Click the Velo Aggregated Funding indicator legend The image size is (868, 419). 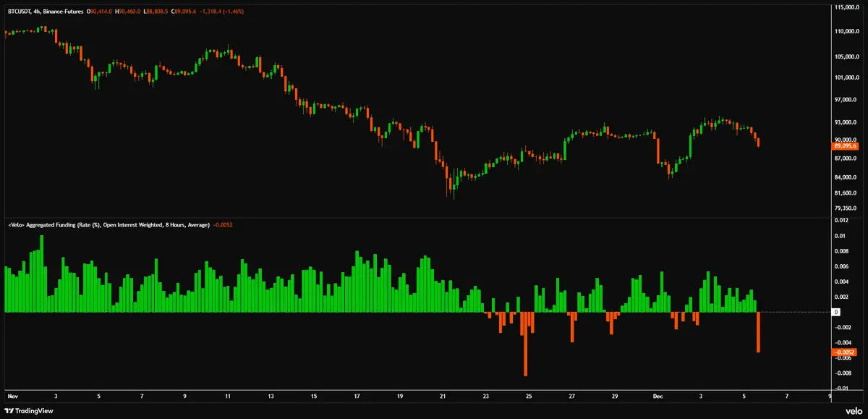[109, 225]
